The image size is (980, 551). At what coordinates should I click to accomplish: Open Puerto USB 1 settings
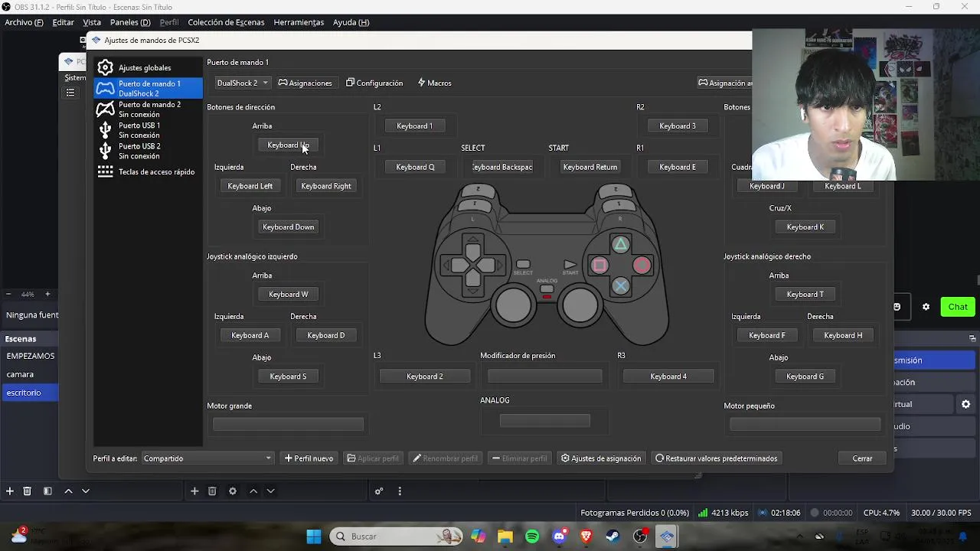click(x=148, y=130)
